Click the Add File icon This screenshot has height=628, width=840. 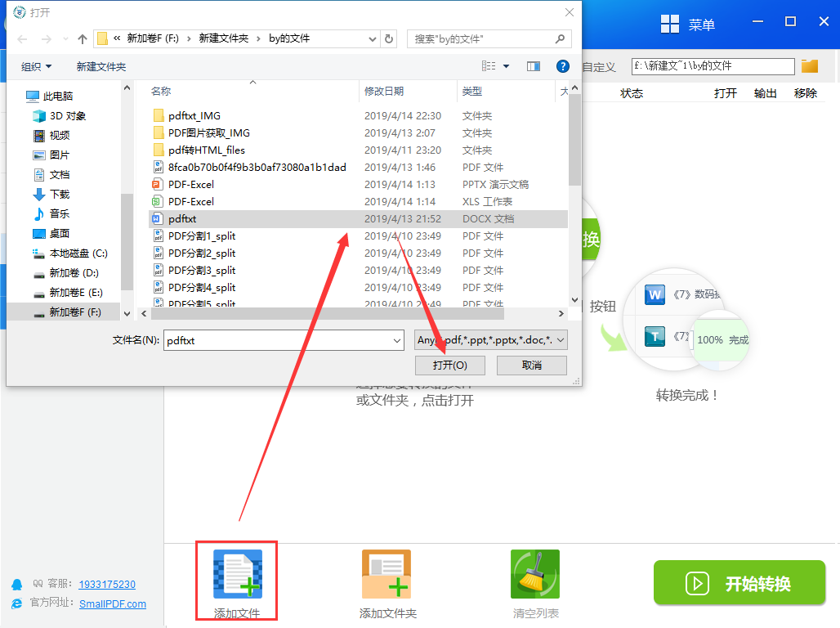point(237,572)
